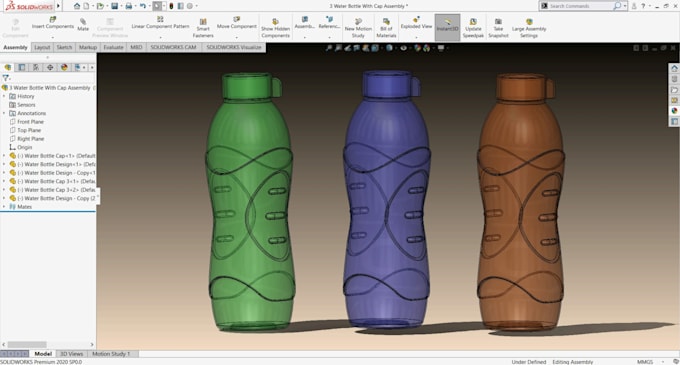Click Show Hidden Components
This screenshot has width=680, height=365.
pos(275,28)
